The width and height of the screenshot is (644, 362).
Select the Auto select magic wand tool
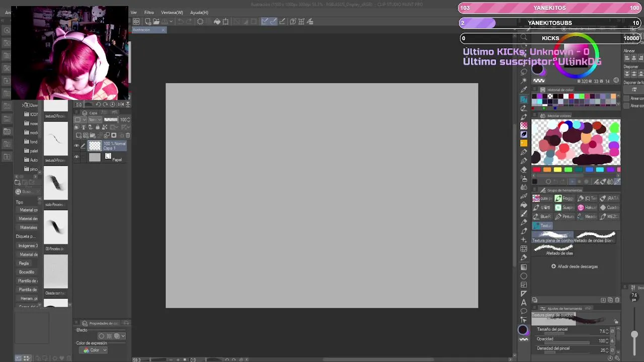[524, 80]
